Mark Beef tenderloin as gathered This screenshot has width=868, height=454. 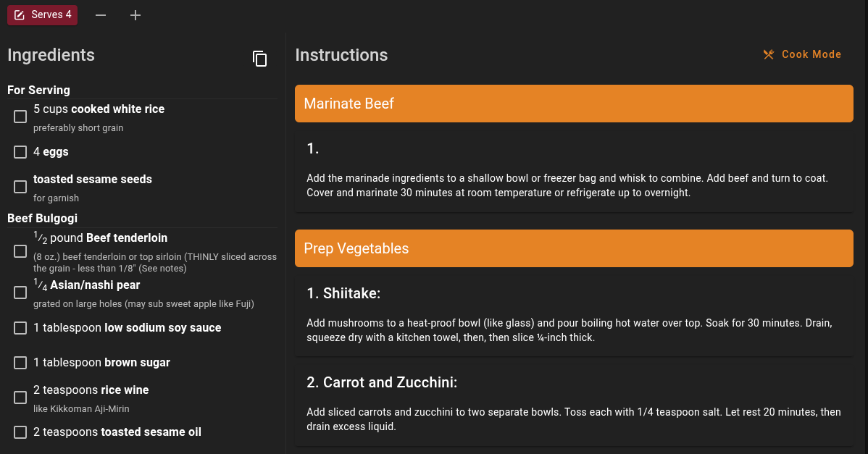point(20,251)
